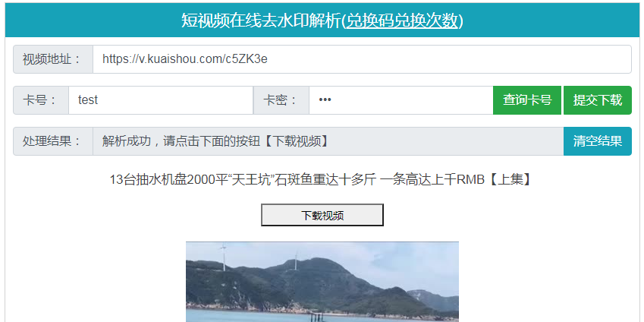Open the 兑换码兑换次数 link in the header
Viewport: 644px width, 322px height.
402,21
